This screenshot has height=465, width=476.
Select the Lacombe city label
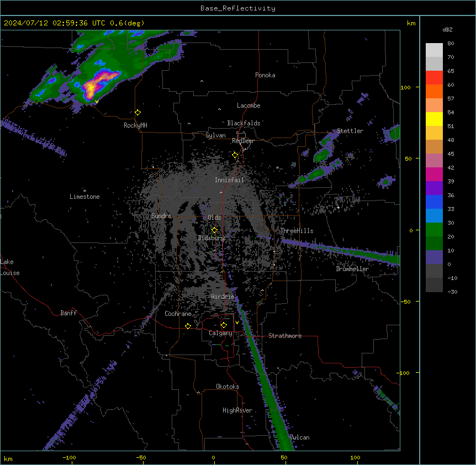248,105
